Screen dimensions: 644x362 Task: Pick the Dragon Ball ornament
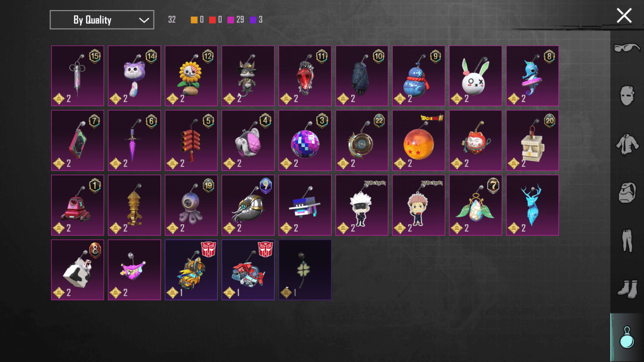click(x=419, y=140)
